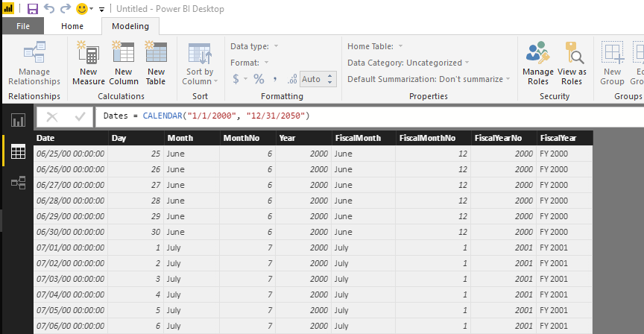Click FiscalMonth cell July in 07/04/00 row
This screenshot has width=644, height=334.
pos(364,294)
